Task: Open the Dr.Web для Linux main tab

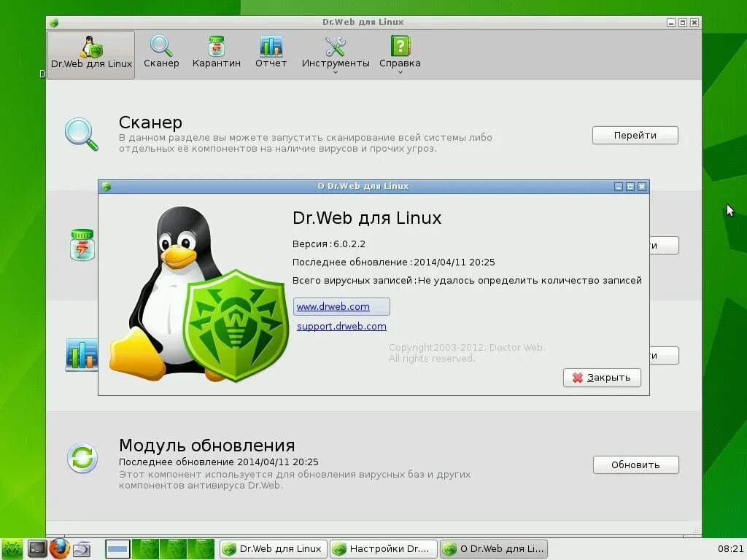Action: pos(91,54)
